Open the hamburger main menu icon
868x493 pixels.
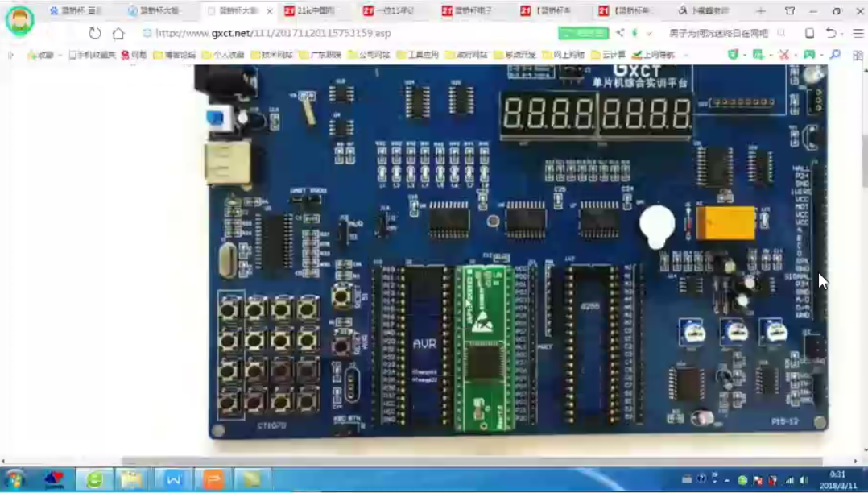(x=858, y=33)
